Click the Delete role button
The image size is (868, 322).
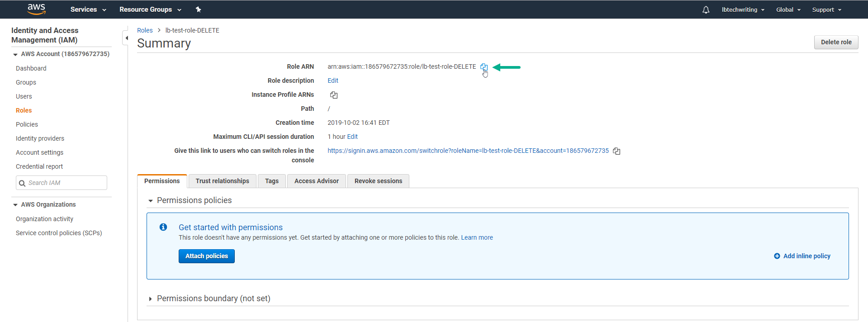(836, 42)
